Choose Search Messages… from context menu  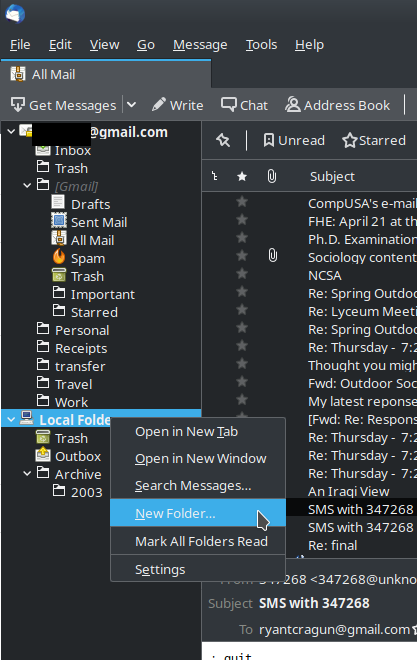(x=198, y=485)
